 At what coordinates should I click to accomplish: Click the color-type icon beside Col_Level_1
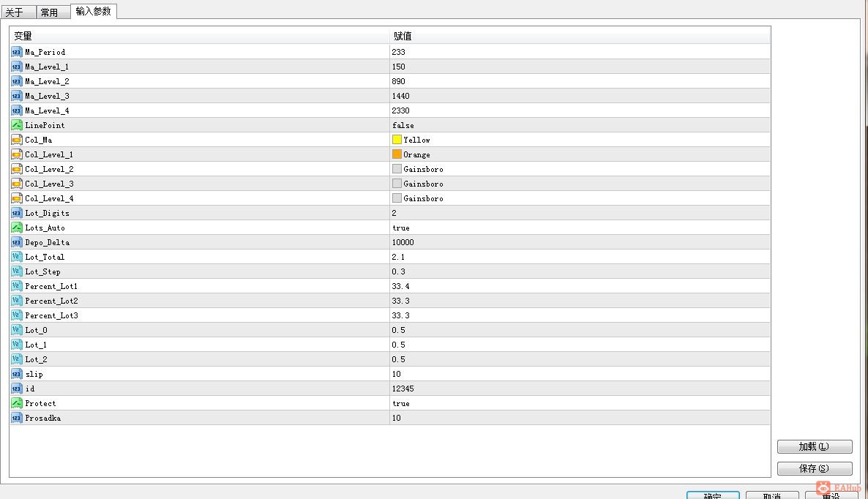[17, 154]
